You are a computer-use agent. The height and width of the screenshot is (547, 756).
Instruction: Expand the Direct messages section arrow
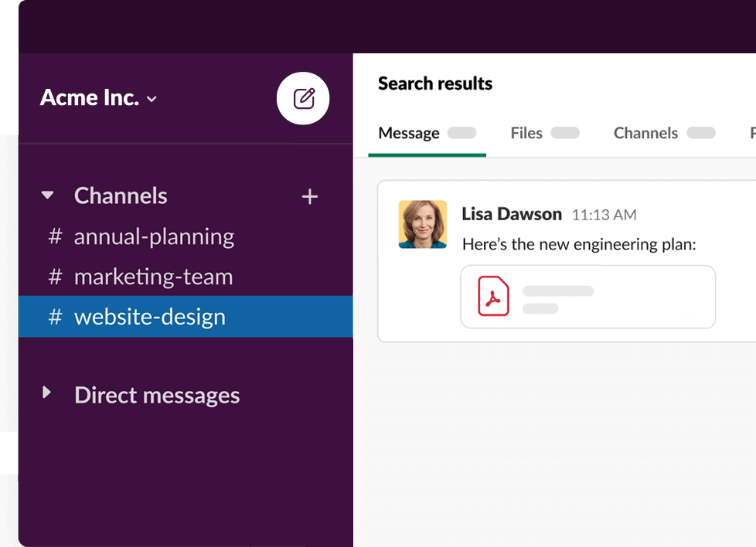(x=47, y=393)
